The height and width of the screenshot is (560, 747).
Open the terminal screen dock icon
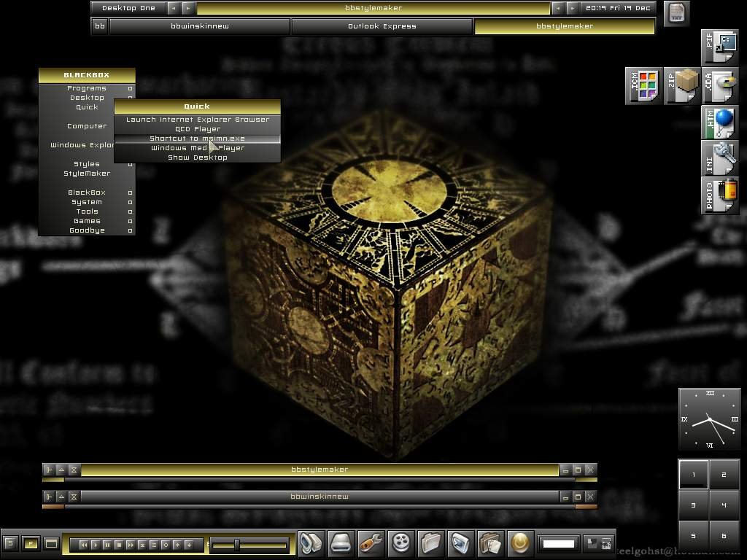[x=461, y=542]
